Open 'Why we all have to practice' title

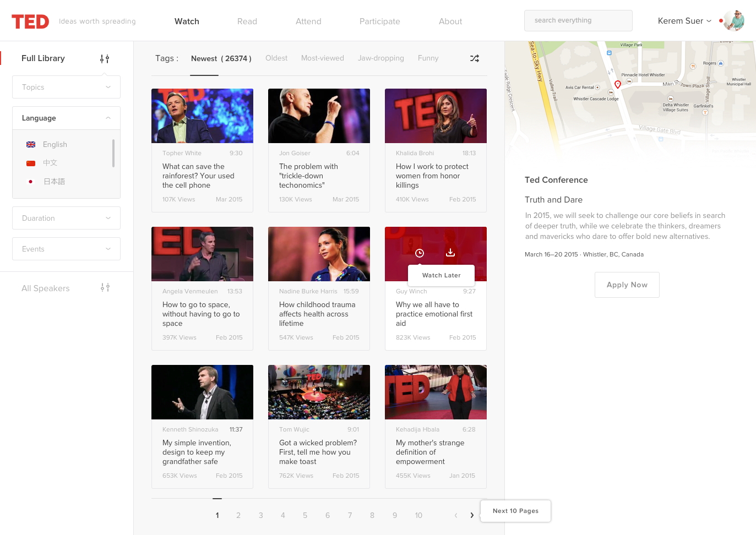point(434,314)
